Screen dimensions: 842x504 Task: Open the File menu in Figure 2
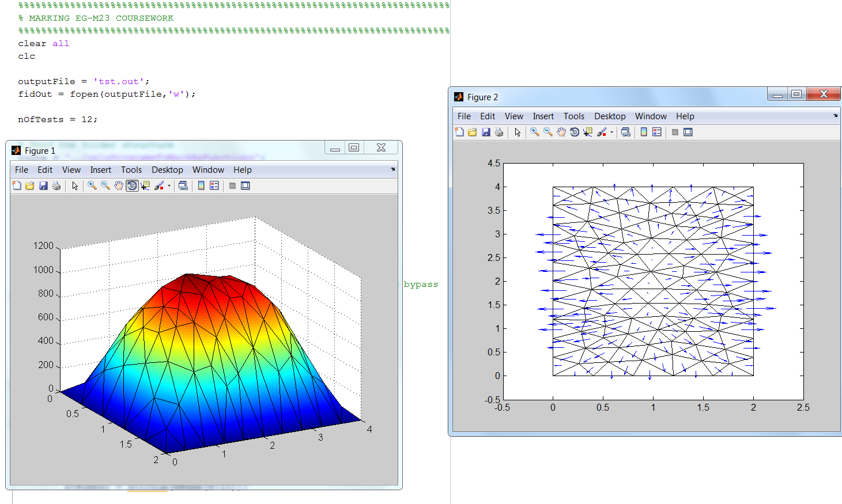[464, 116]
